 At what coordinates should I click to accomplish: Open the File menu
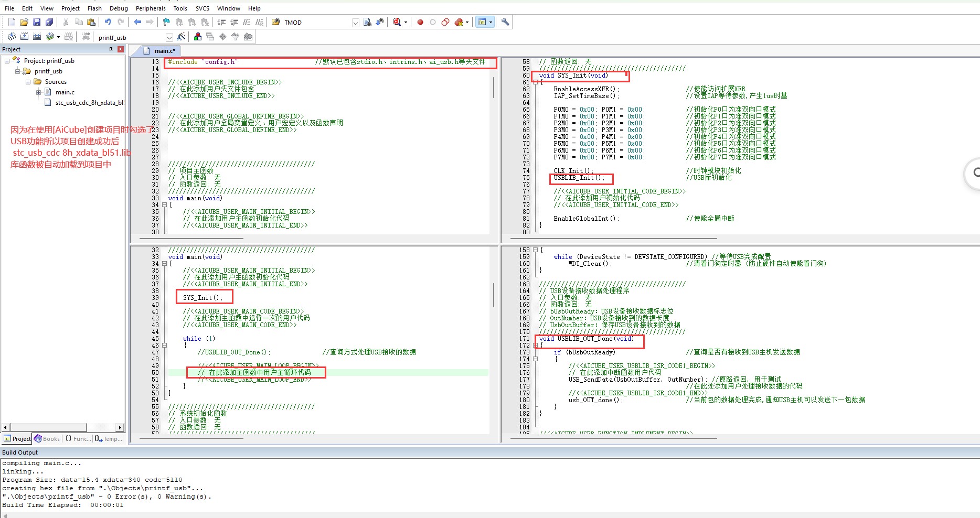[9, 8]
